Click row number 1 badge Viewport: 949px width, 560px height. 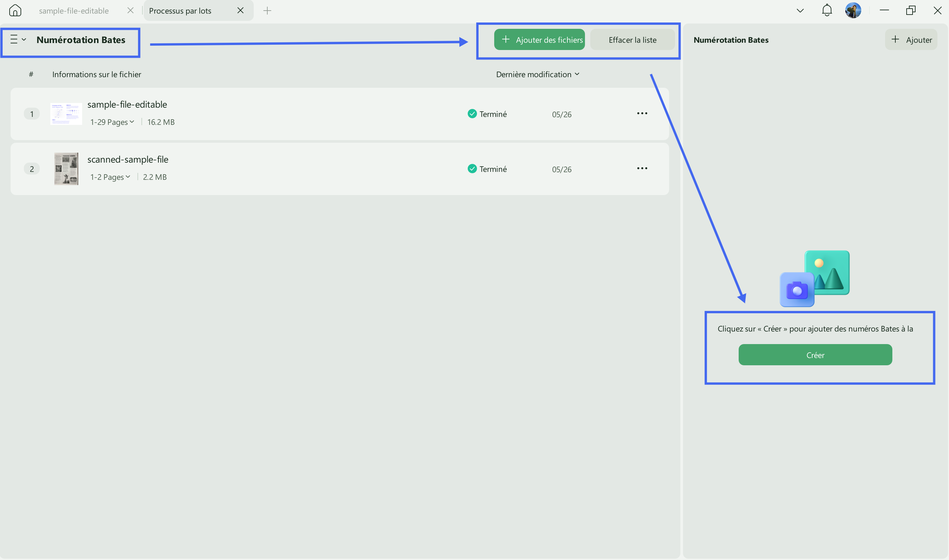(32, 114)
